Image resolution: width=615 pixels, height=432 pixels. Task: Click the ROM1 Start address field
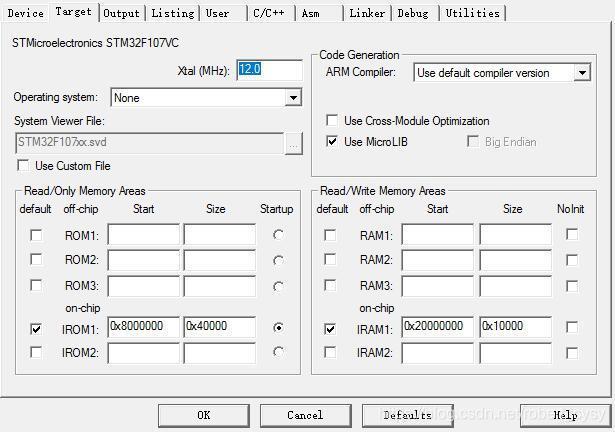tap(144, 234)
